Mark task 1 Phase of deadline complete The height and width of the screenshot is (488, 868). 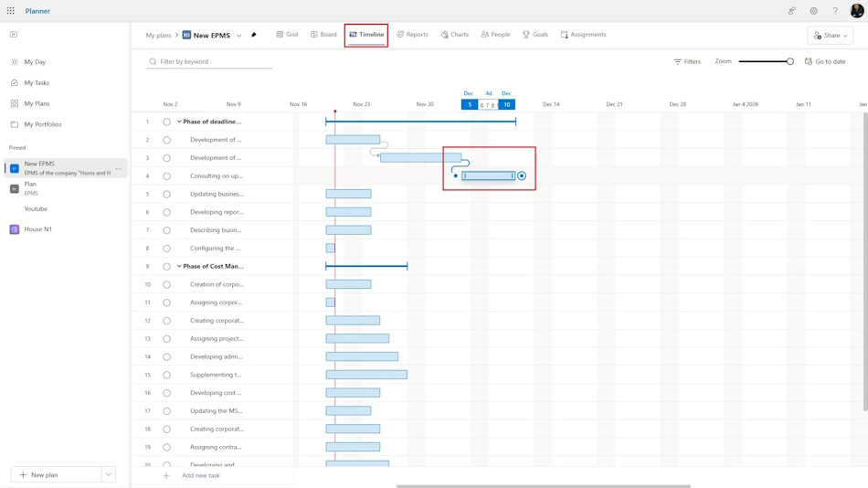tap(166, 122)
